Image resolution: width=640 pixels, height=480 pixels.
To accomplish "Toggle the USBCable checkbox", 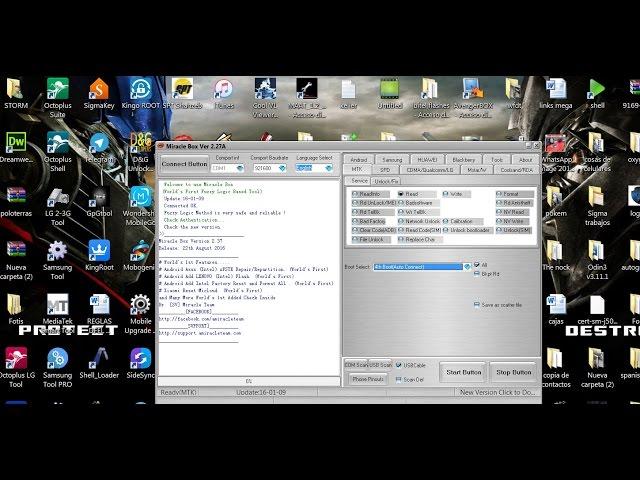I will pyautogui.click(x=411, y=365).
